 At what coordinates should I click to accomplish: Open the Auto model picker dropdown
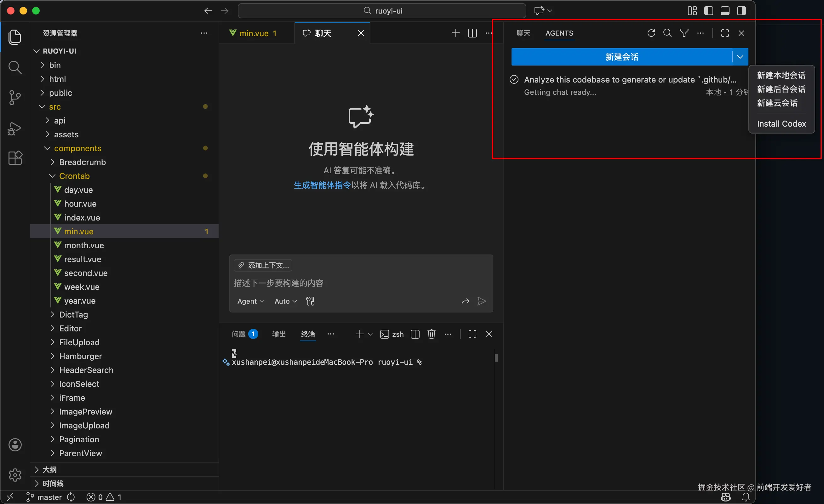pyautogui.click(x=285, y=301)
